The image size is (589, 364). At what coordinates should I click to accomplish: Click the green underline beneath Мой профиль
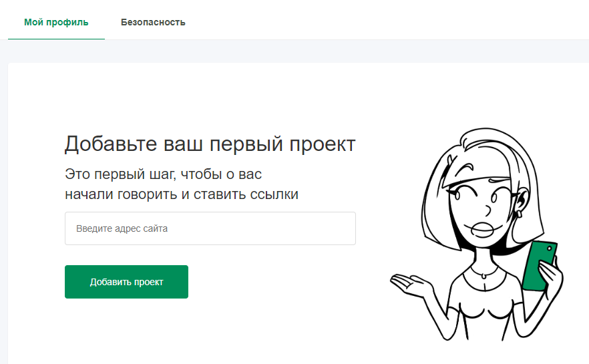tap(56, 39)
